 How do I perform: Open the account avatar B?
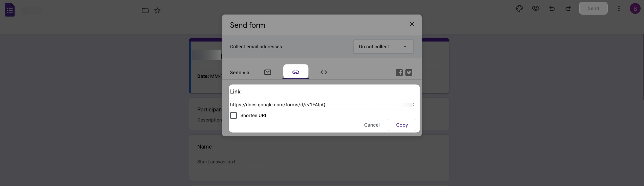(635, 9)
